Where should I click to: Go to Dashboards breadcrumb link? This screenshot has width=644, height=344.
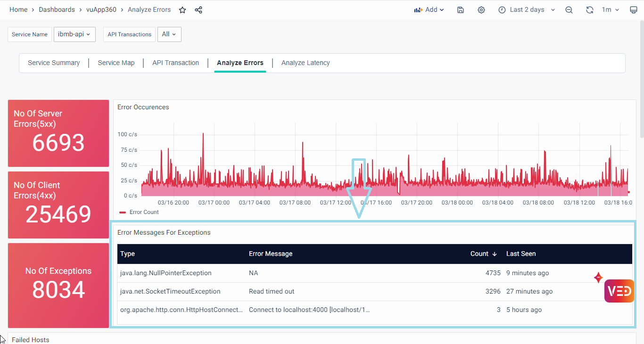tap(57, 10)
